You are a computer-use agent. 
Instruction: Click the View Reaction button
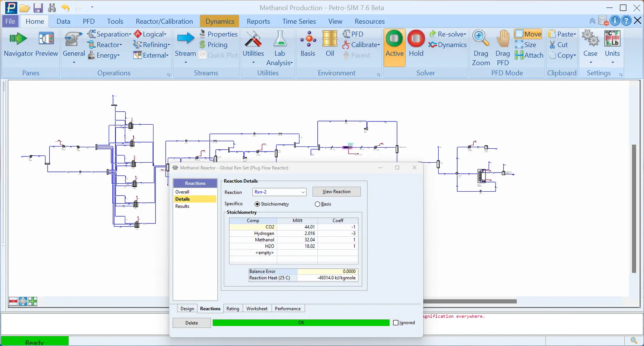tap(336, 192)
